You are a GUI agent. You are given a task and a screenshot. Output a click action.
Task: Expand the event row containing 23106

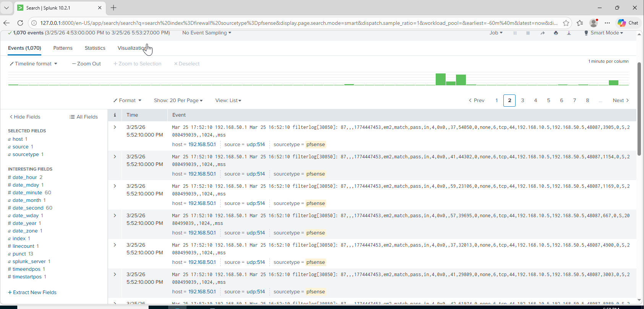coord(115,186)
